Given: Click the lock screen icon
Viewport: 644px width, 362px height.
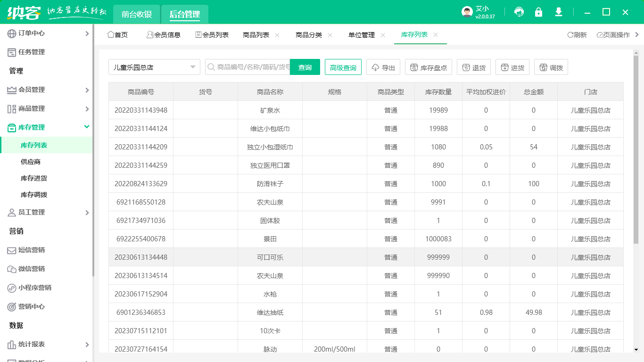Looking at the screenshot, I should coord(538,12).
